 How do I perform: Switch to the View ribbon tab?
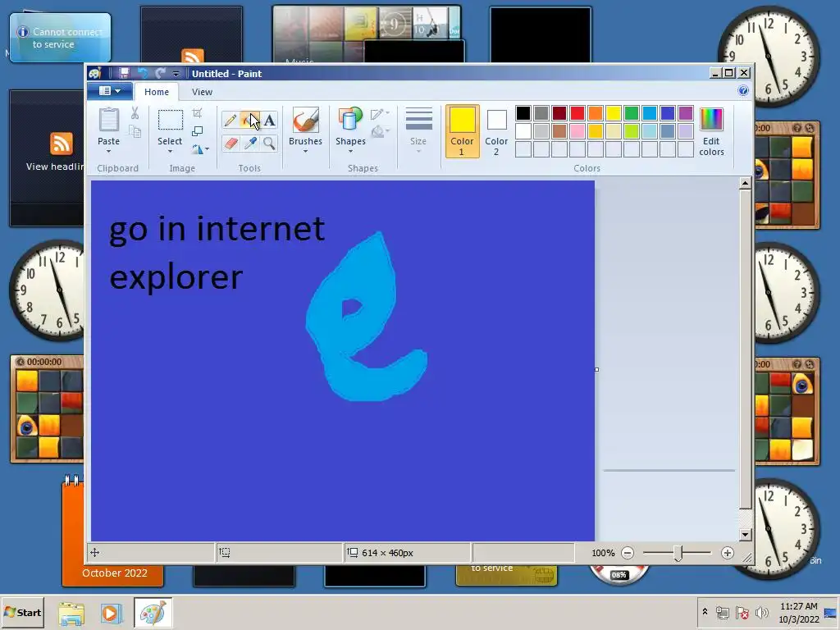tap(202, 92)
